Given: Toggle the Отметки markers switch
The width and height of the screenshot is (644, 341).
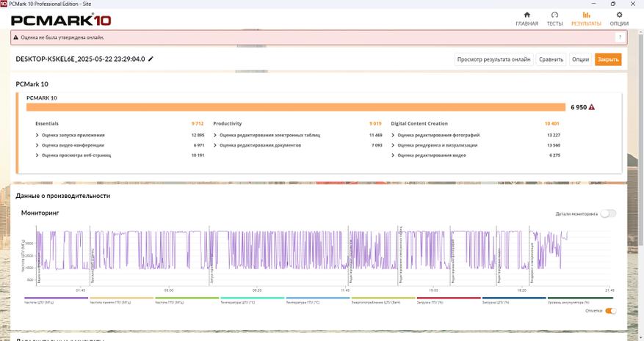Looking at the screenshot, I should tap(610, 311).
